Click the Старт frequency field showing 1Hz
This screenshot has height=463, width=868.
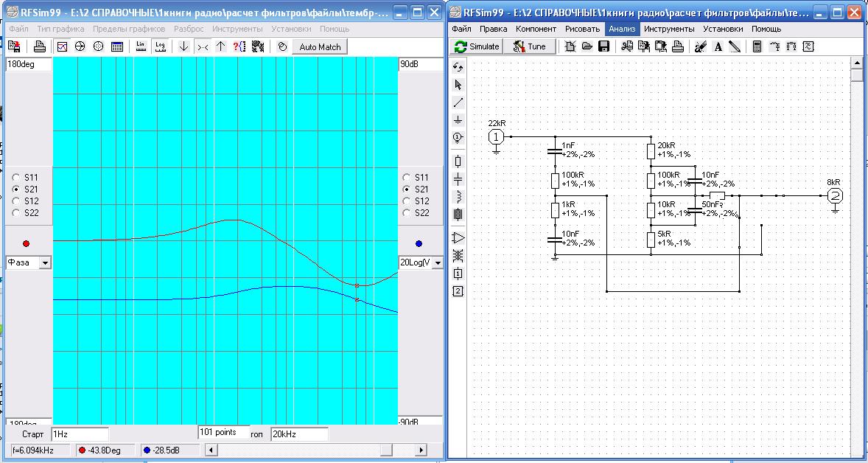point(80,434)
